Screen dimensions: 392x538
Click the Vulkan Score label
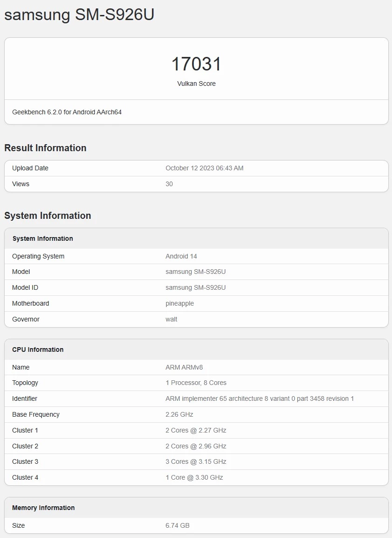click(196, 84)
